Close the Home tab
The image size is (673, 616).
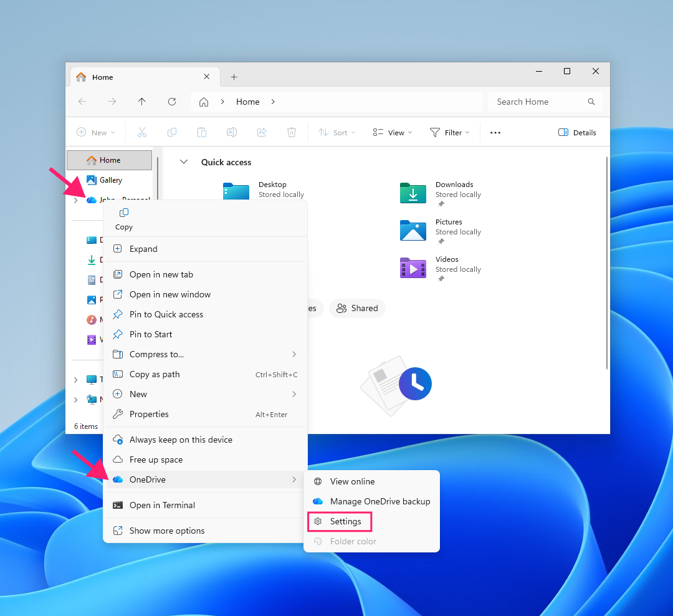206,77
